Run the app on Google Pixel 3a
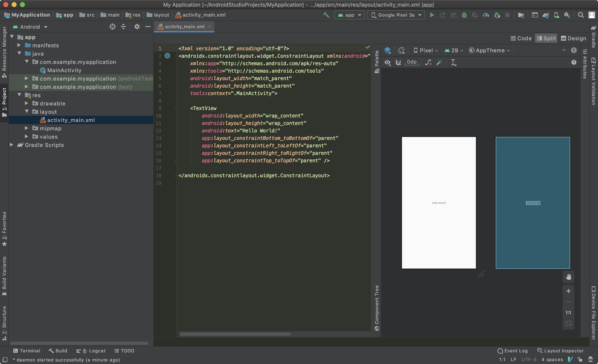 point(432,15)
